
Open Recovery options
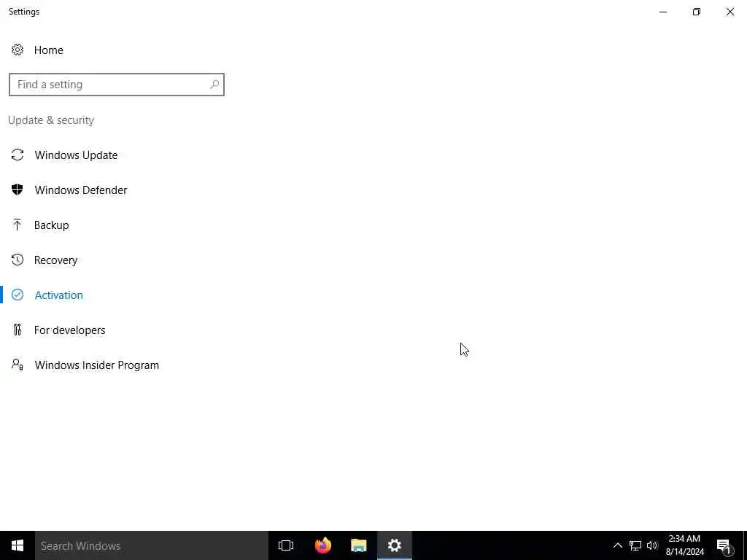(55, 260)
